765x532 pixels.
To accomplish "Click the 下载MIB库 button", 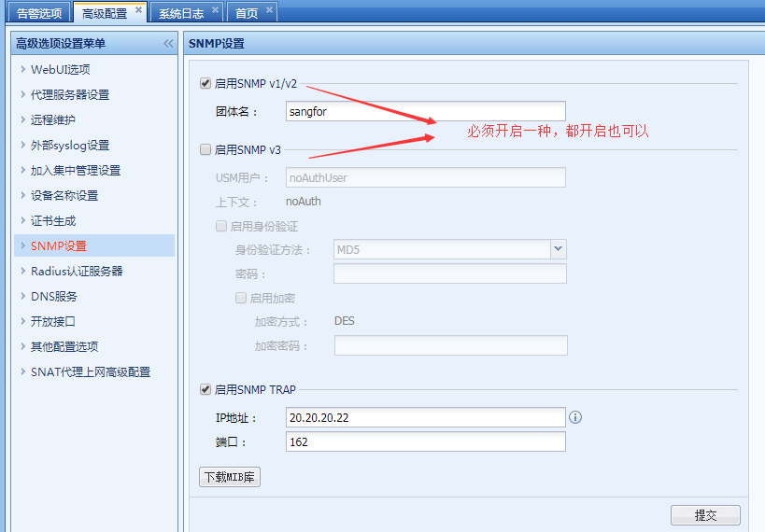I will pos(229,477).
